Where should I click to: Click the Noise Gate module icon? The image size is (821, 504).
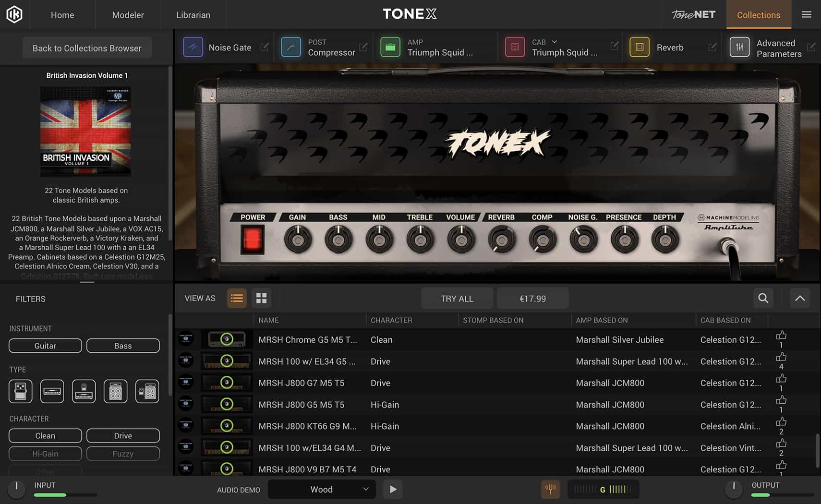point(193,47)
